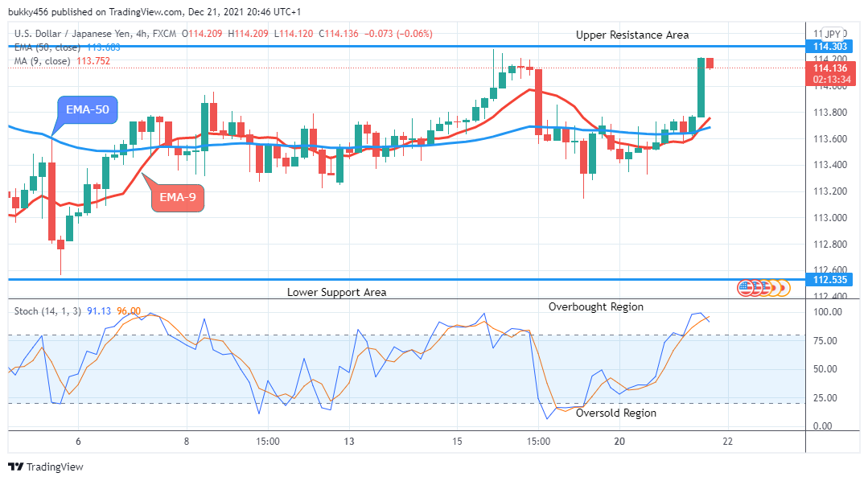Click the EMA-50 blue callout
868x481 pixels.
[x=88, y=109]
